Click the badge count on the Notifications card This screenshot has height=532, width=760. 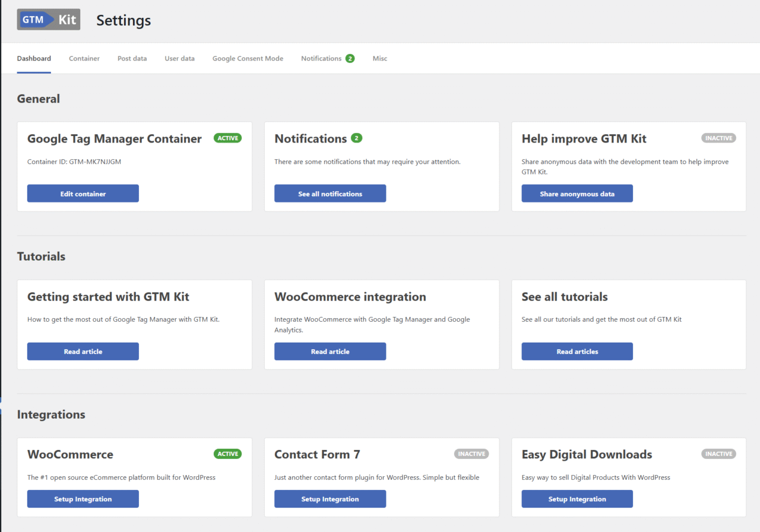(356, 138)
